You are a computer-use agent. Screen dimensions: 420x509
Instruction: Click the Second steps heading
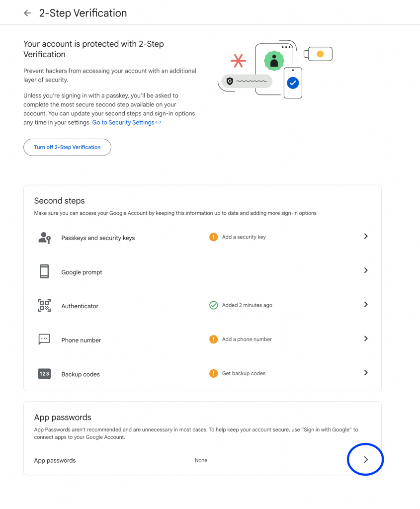point(60,201)
